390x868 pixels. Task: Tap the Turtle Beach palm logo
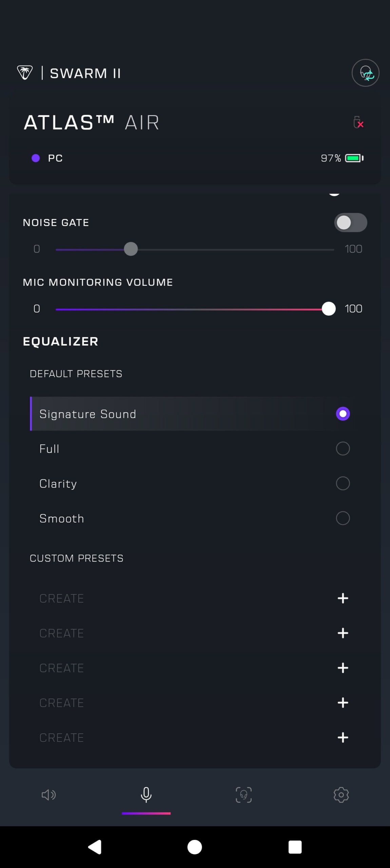coord(25,73)
